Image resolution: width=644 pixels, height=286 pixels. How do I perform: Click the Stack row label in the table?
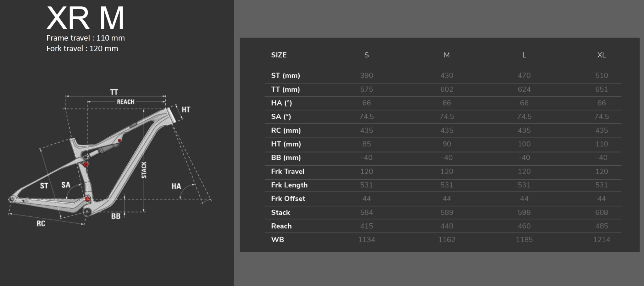280,213
